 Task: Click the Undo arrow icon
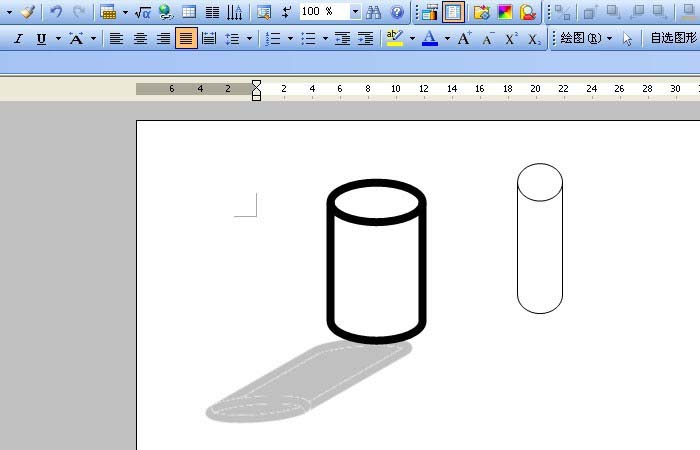(x=56, y=12)
